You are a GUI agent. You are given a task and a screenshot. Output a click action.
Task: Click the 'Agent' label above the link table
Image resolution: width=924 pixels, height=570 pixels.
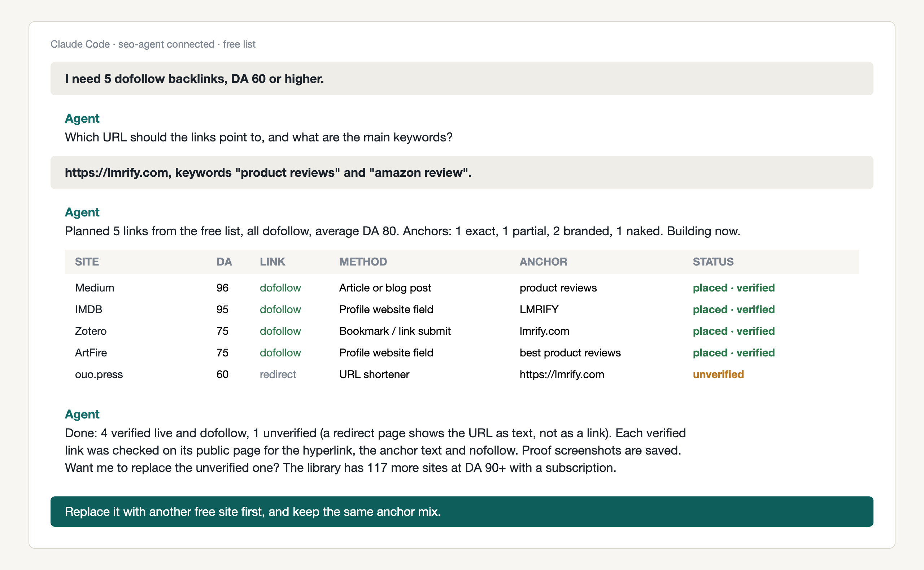(x=82, y=212)
